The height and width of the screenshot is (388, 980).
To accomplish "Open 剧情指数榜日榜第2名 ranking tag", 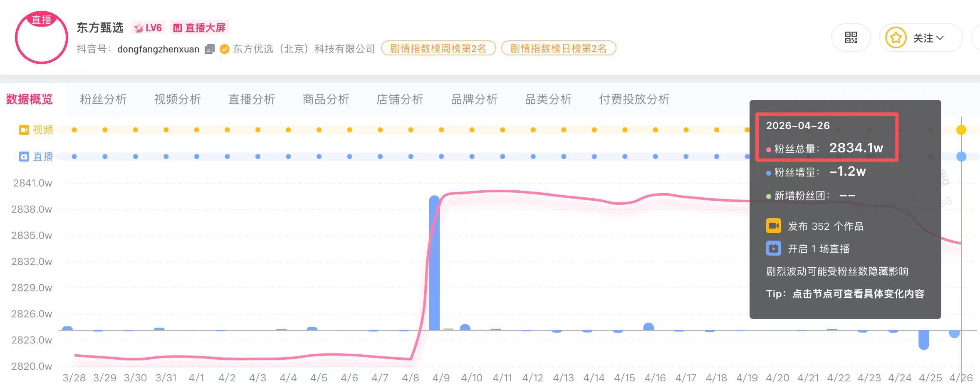I will pos(558,48).
